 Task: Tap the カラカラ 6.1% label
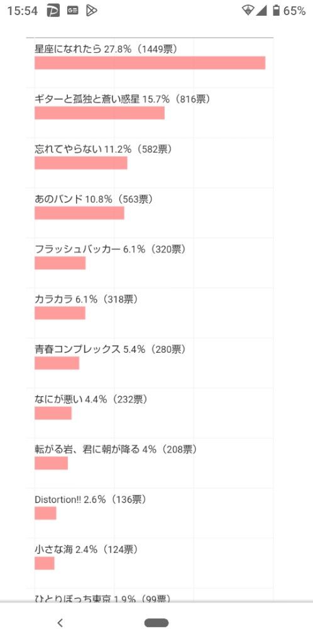point(86,299)
